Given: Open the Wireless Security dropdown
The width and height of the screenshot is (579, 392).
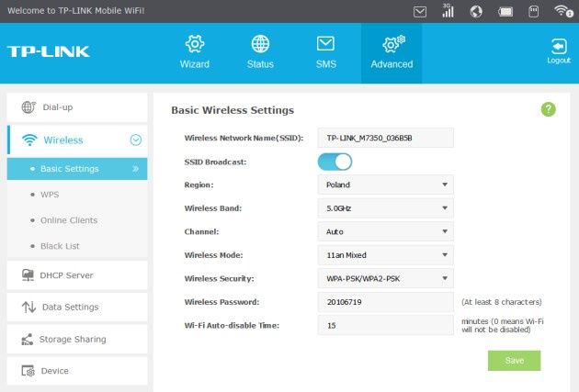Looking at the screenshot, I should (385, 278).
